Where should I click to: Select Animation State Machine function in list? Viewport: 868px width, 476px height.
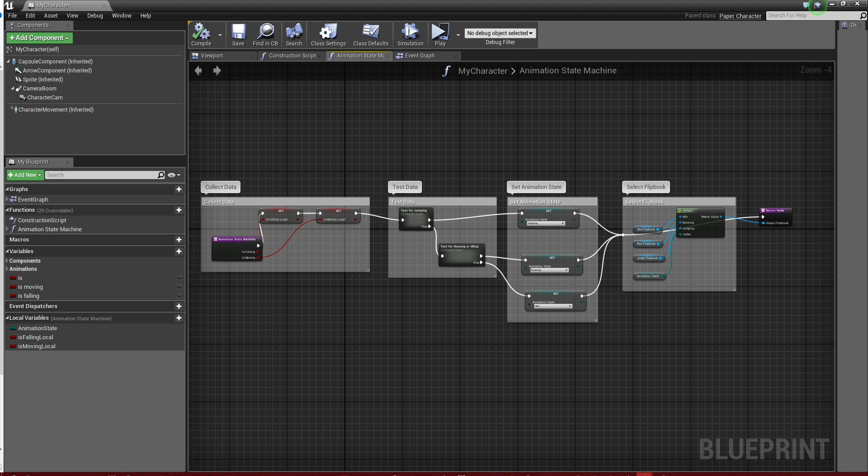tap(50, 229)
